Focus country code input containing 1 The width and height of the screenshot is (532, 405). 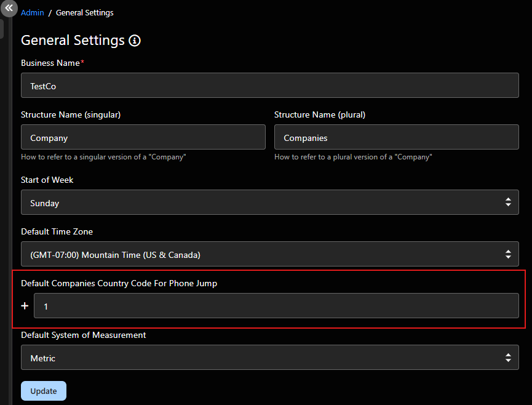tap(276, 306)
